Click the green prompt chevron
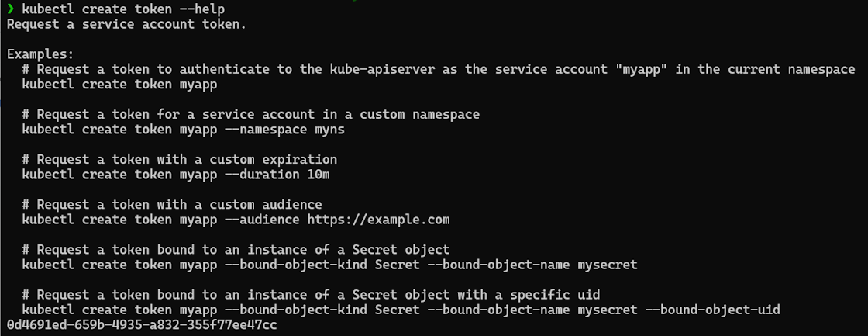Image resolution: width=868 pixels, height=336 pixels. click(10, 9)
